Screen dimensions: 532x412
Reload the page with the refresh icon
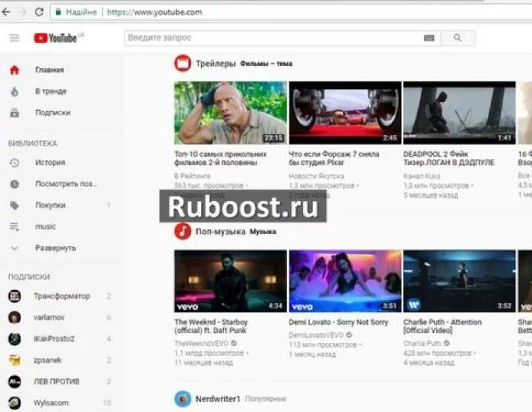[40, 13]
